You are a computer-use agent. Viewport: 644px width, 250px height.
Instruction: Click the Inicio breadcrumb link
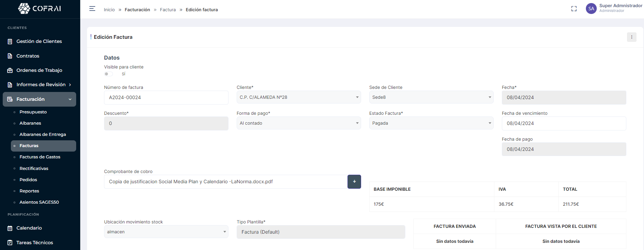pyautogui.click(x=109, y=10)
